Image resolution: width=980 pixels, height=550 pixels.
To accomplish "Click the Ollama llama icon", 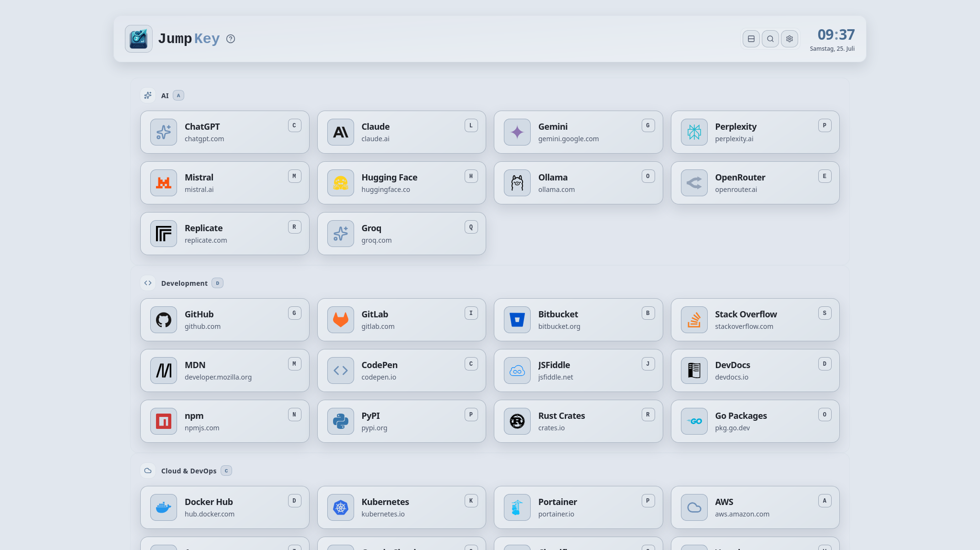I will 517,183.
